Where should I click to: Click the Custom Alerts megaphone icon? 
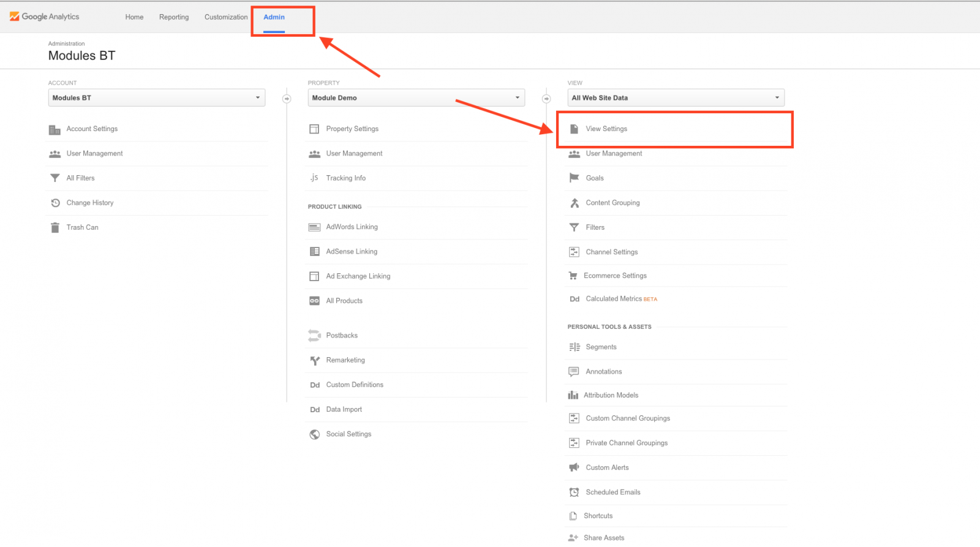[x=574, y=467]
